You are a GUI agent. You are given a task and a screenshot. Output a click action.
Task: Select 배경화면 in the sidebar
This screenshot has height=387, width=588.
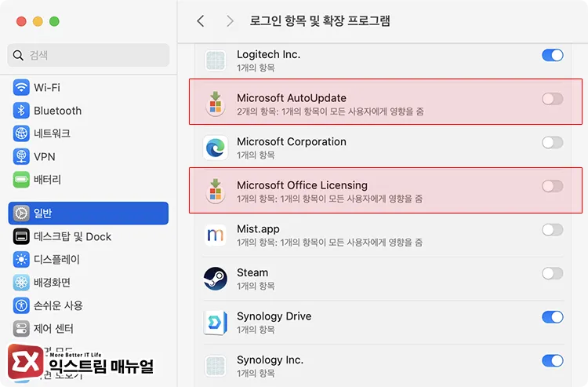point(89,283)
